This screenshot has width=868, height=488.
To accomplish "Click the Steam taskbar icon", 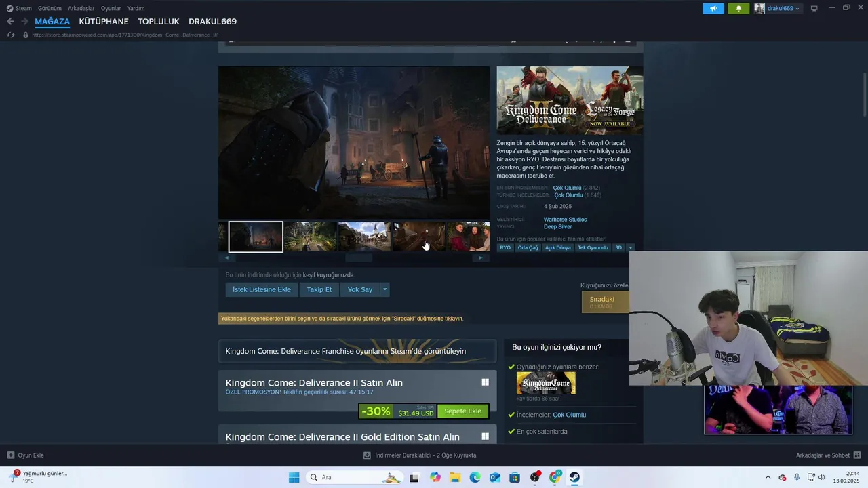I will [x=574, y=478].
